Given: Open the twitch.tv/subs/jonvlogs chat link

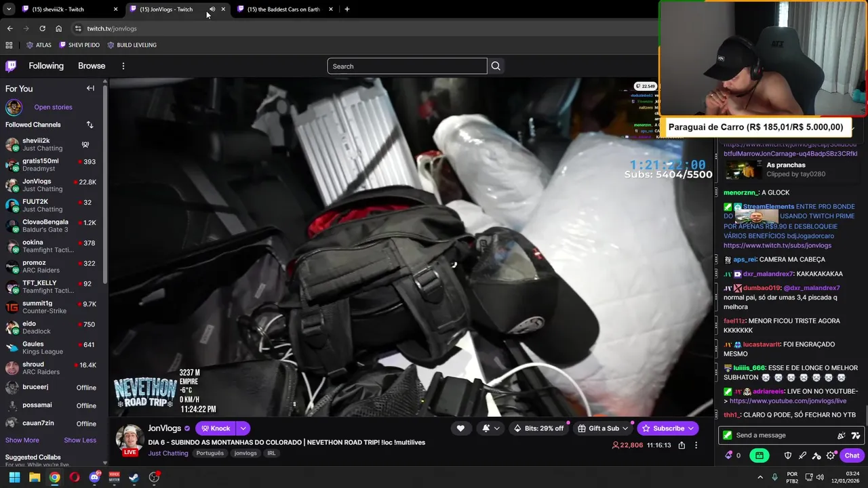Looking at the screenshot, I should [777, 245].
